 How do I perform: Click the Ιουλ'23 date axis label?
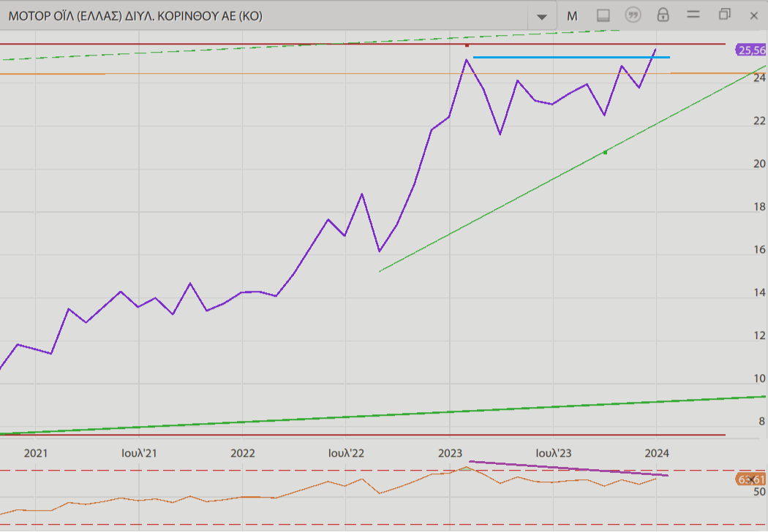point(554,453)
